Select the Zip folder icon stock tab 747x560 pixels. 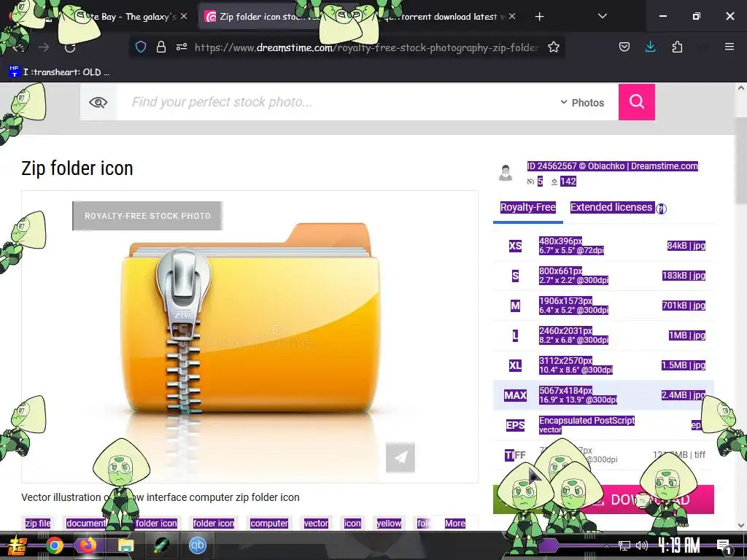(267, 17)
